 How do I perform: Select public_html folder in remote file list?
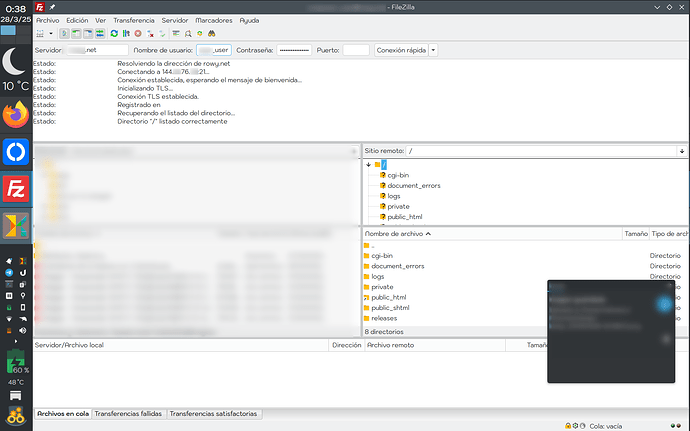(389, 298)
